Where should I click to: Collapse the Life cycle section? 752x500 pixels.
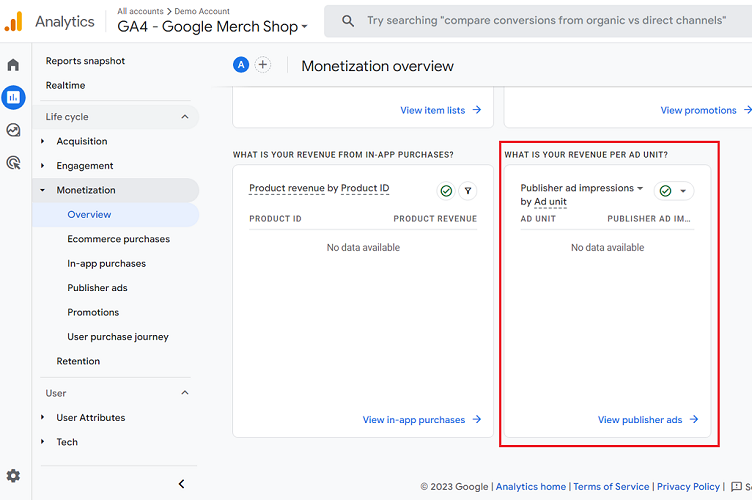[x=184, y=117]
